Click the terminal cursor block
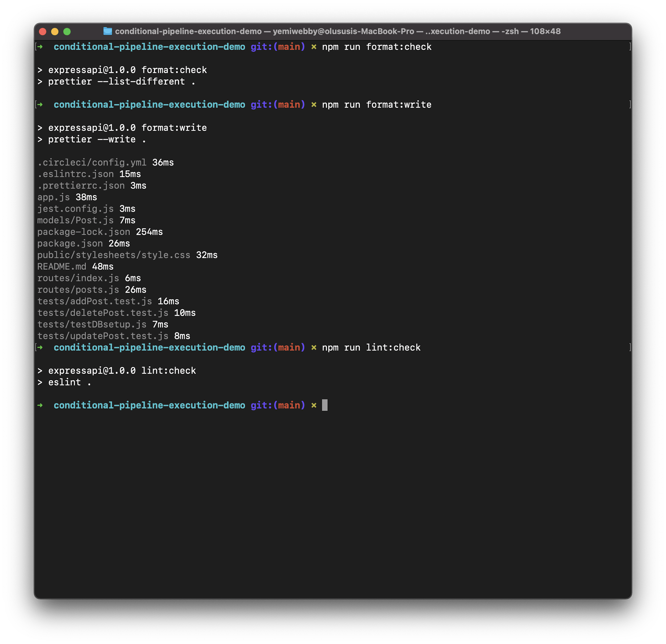Screen dimensions: 666x644 point(326,405)
